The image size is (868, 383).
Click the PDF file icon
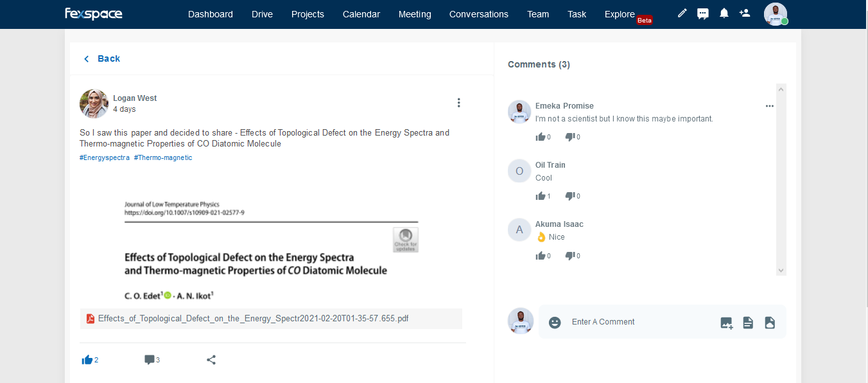point(91,319)
